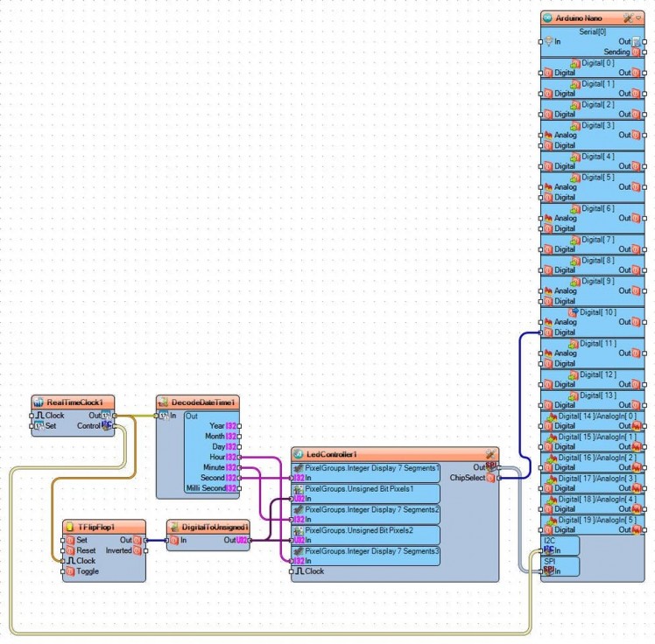
Task: Open the Arduino Nano tools wrench icon
Action: point(628,18)
